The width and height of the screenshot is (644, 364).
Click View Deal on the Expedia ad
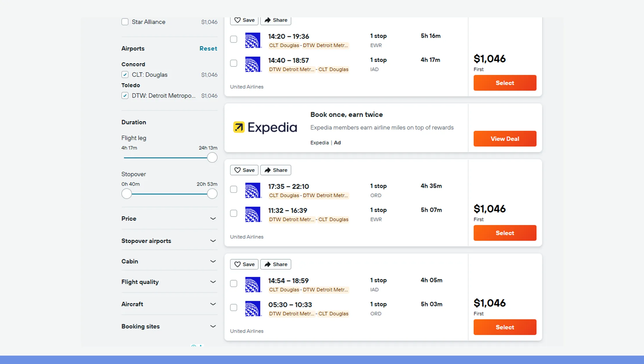505,138
